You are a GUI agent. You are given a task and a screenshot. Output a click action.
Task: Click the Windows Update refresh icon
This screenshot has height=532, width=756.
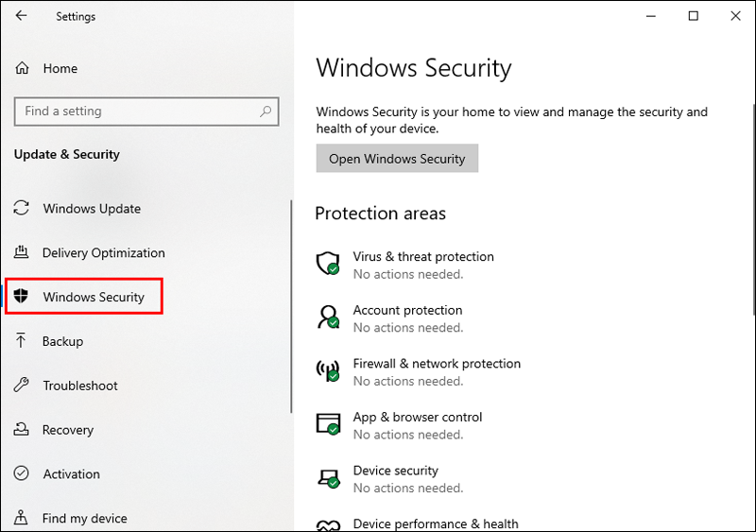click(22, 209)
